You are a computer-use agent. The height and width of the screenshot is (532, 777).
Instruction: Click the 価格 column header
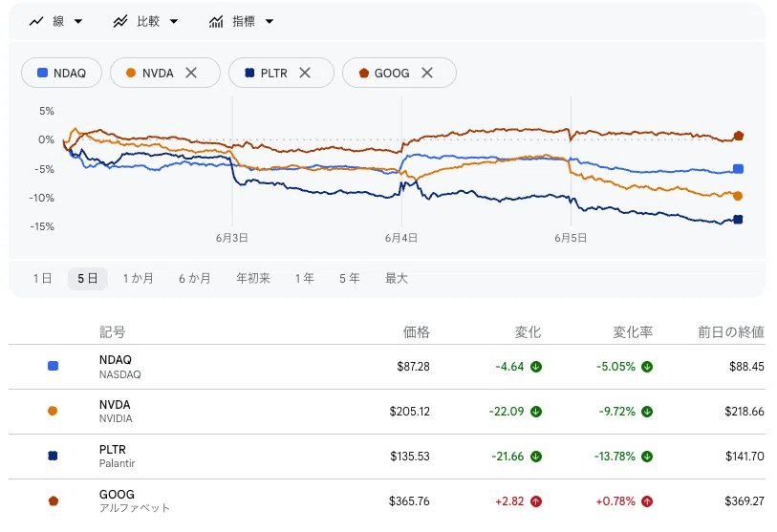point(417,331)
